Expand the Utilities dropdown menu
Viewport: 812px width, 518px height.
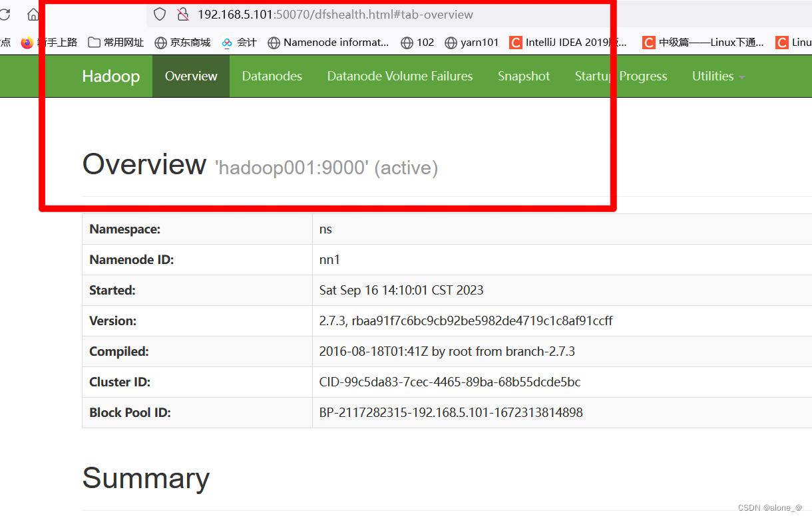(718, 76)
